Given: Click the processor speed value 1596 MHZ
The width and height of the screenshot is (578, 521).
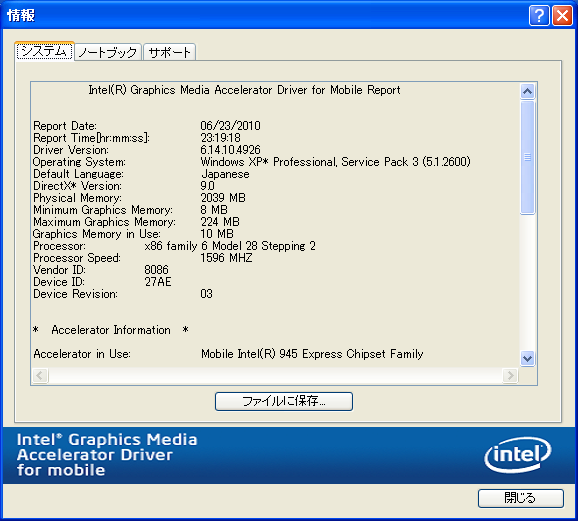Looking at the screenshot, I should coord(226,258).
